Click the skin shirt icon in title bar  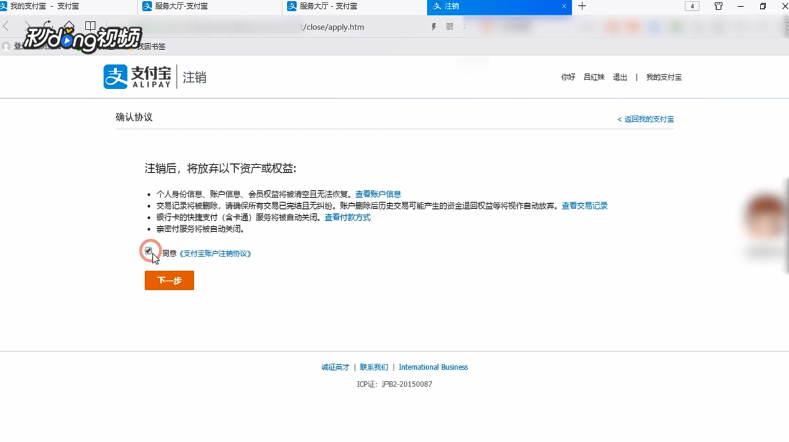[719, 6]
